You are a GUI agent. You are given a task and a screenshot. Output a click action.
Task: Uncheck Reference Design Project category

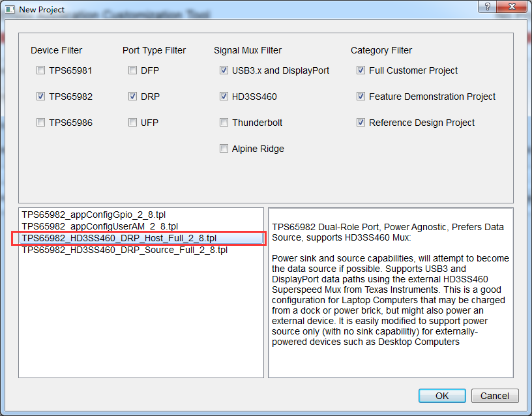coord(361,123)
